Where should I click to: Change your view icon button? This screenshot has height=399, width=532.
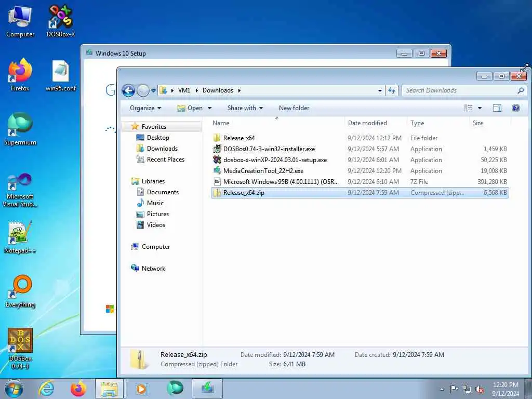point(469,108)
